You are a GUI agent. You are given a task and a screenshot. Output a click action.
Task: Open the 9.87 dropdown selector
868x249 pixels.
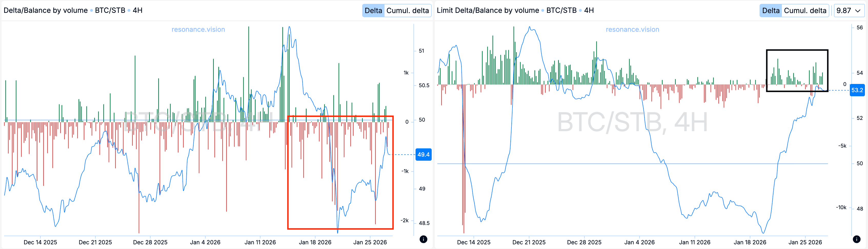pos(848,11)
